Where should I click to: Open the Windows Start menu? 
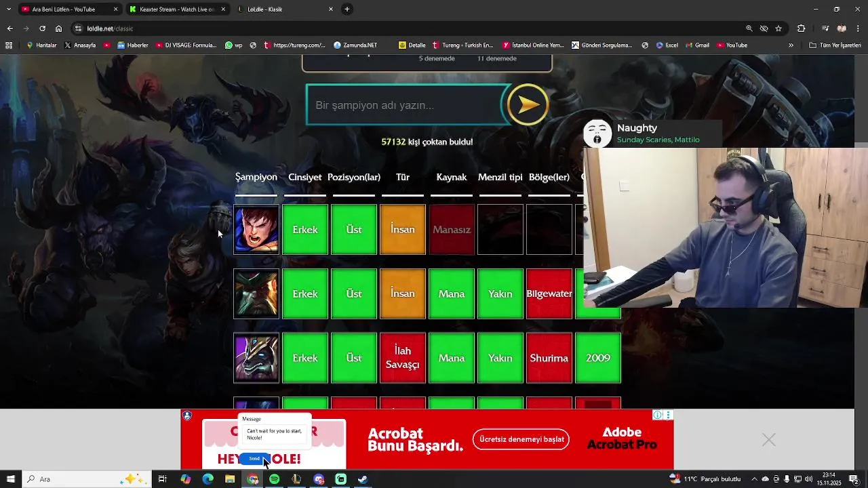(10, 479)
